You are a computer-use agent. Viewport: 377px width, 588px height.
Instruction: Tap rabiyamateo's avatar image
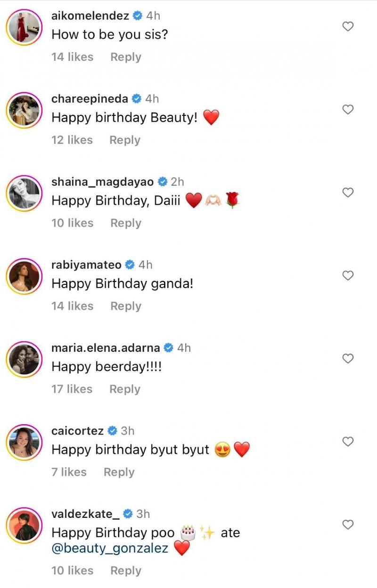point(24,276)
